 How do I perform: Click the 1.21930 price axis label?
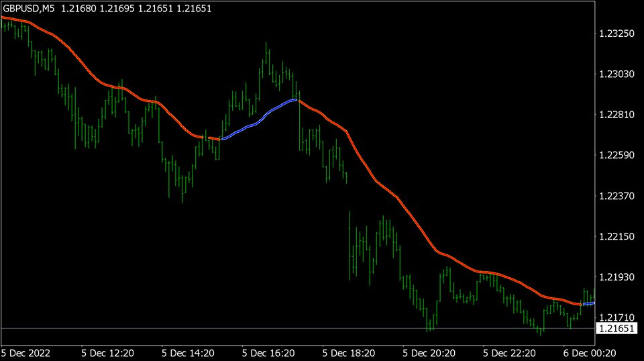(616, 278)
